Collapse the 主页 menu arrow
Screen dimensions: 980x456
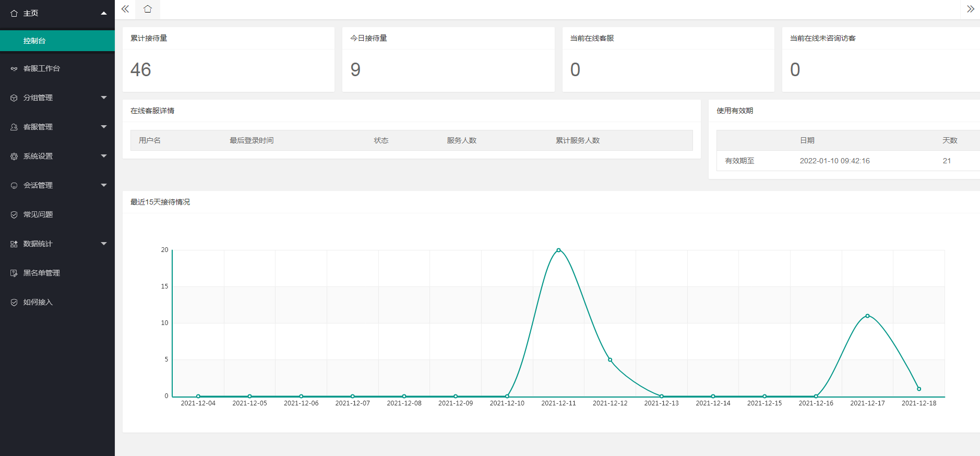pyautogui.click(x=104, y=13)
